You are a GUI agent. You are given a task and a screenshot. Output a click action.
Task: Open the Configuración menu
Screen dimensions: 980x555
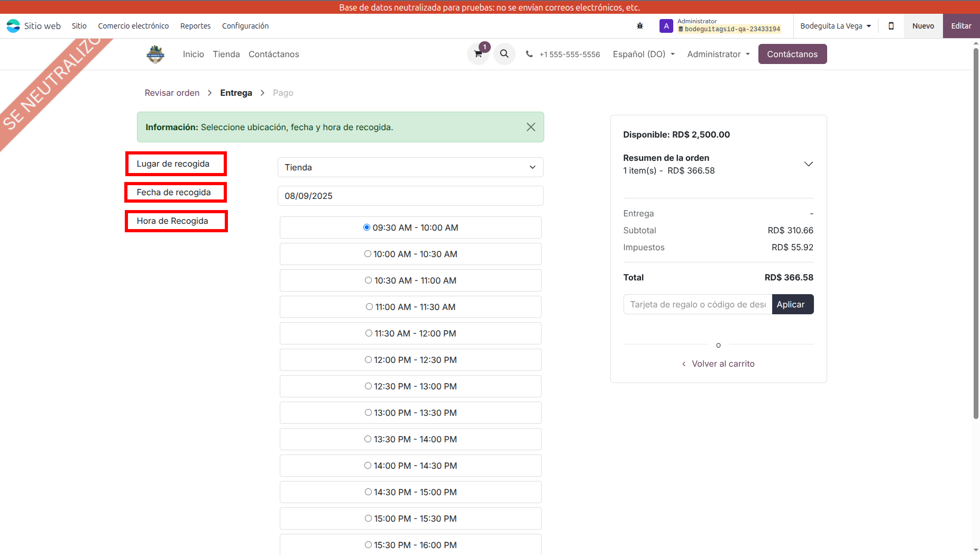click(x=245, y=26)
